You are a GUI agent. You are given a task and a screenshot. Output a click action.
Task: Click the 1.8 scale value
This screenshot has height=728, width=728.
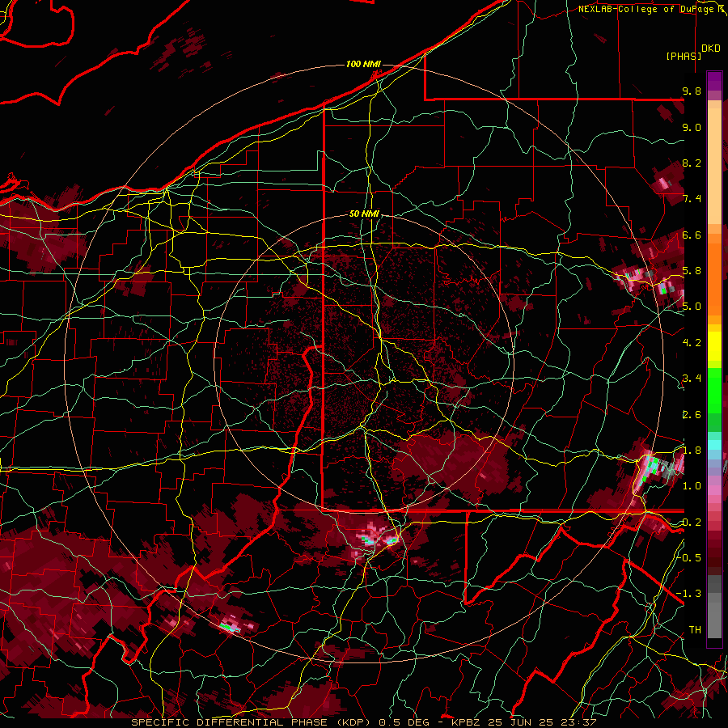[692, 451]
